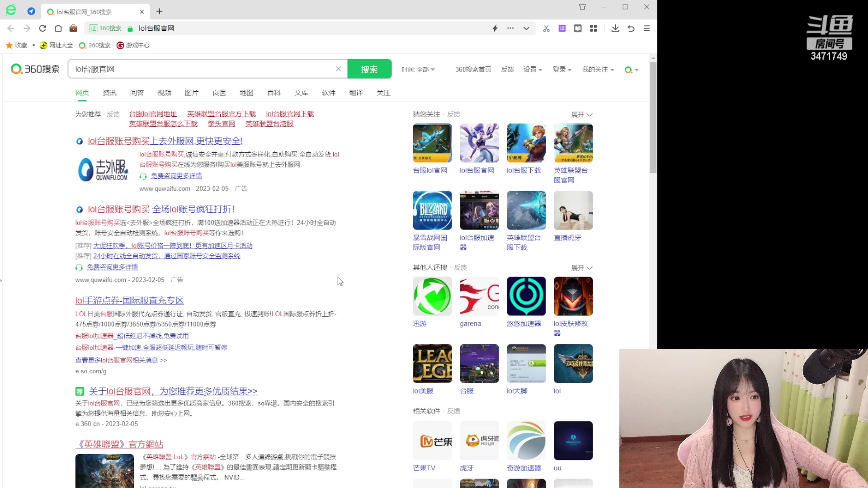Open the 《英雄联盟》官方网站 result
Viewport: 868px width, 488px height.
click(119, 444)
